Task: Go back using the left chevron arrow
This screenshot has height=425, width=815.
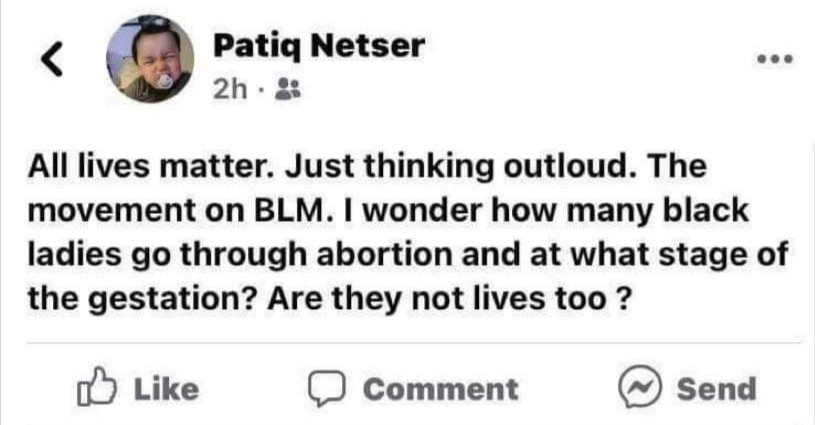Action: (x=52, y=59)
